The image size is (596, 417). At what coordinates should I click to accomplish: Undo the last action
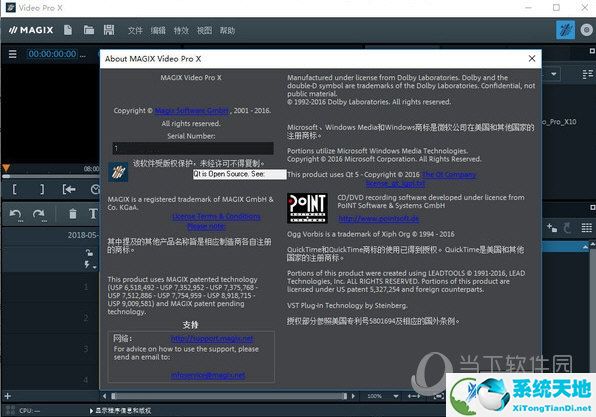pos(16,215)
